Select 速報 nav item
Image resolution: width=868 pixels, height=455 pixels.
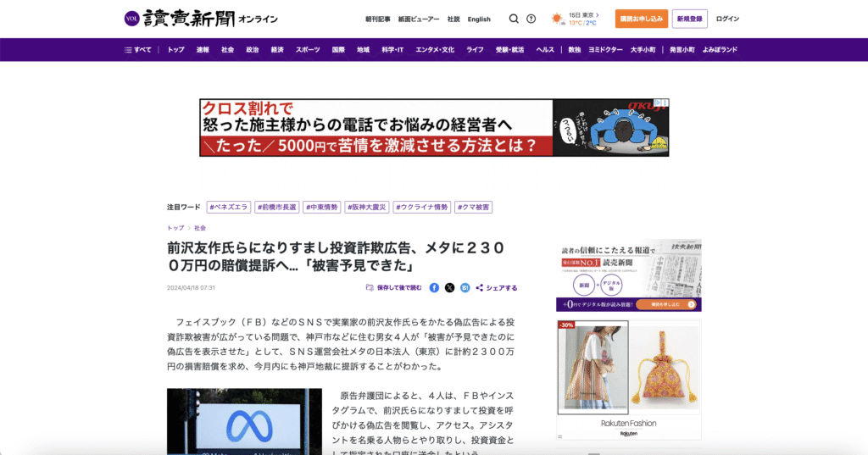pos(203,50)
